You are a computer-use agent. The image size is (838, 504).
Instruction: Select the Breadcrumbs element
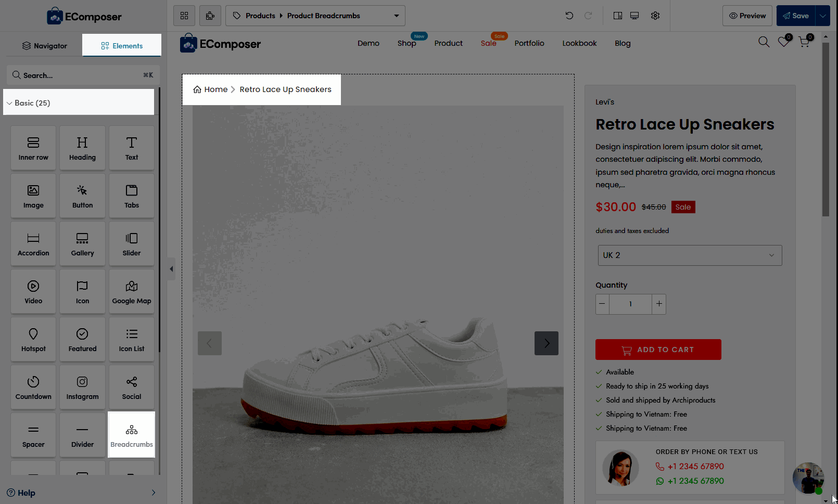[132, 435]
